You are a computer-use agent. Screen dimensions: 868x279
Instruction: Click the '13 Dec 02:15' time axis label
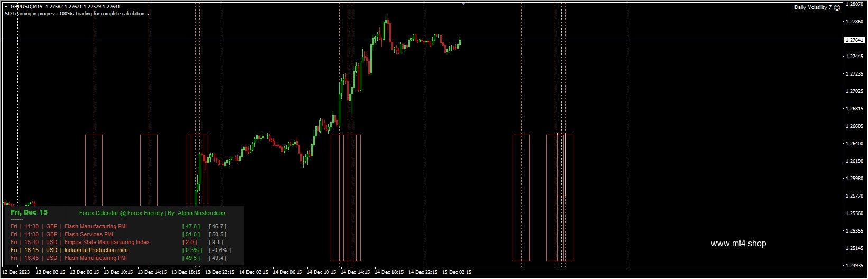51,272
